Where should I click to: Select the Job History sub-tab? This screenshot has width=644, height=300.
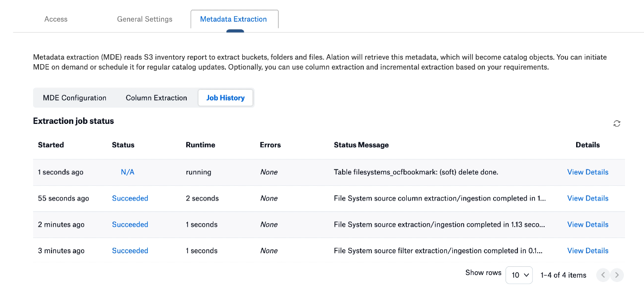pyautogui.click(x=225, y=98)
